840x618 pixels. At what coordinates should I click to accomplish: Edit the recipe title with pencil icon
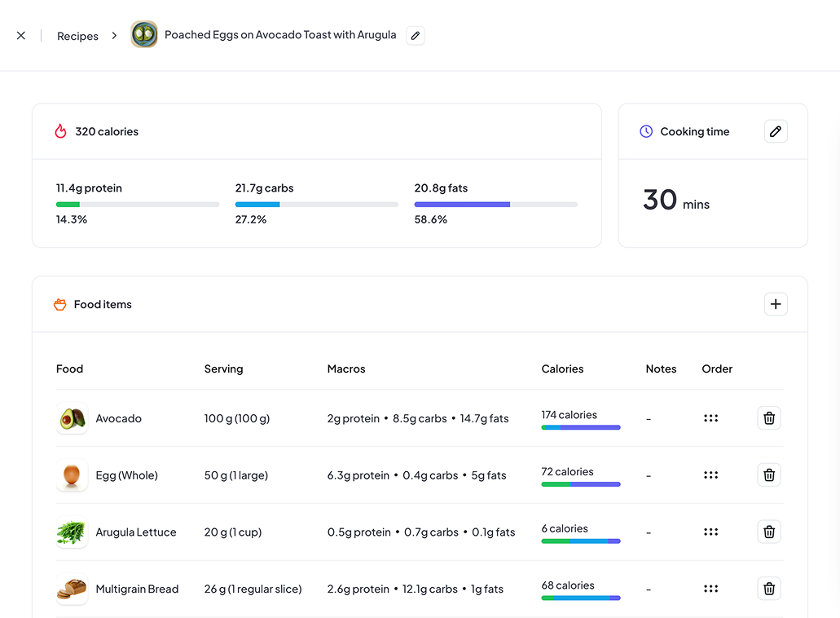(x=416, y=36)
